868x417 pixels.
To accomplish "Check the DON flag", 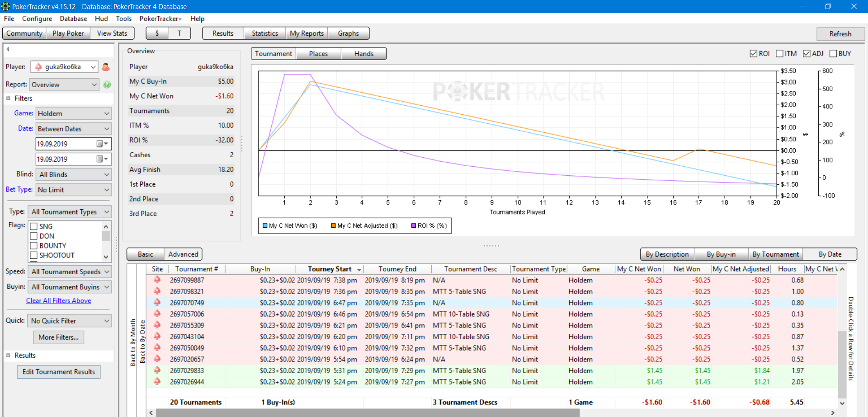I will 33,236.
